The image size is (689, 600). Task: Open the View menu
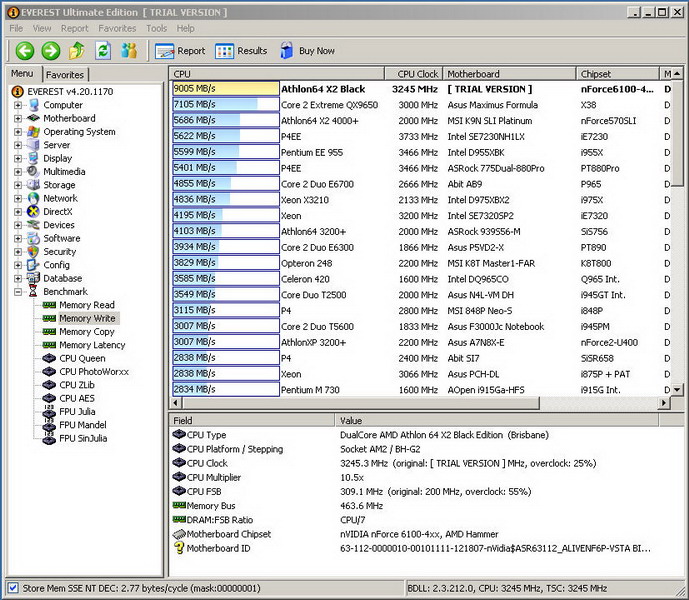42,29
